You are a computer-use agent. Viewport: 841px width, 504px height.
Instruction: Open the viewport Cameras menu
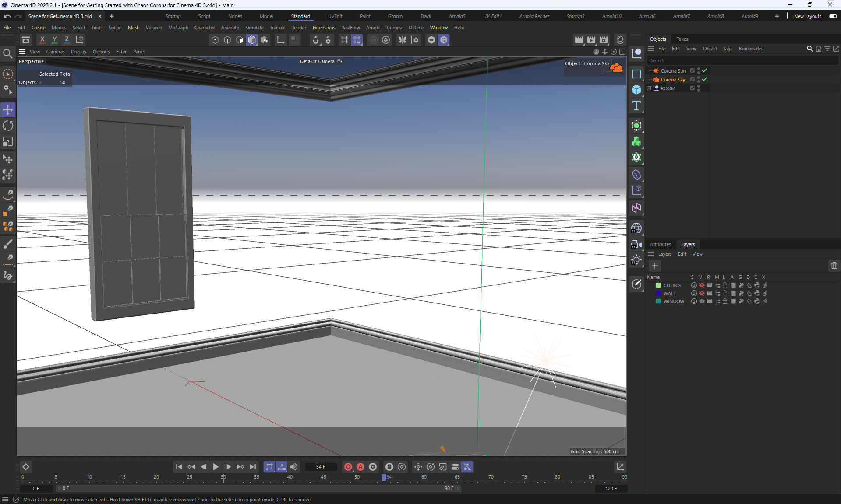click(x=55, y=52)
